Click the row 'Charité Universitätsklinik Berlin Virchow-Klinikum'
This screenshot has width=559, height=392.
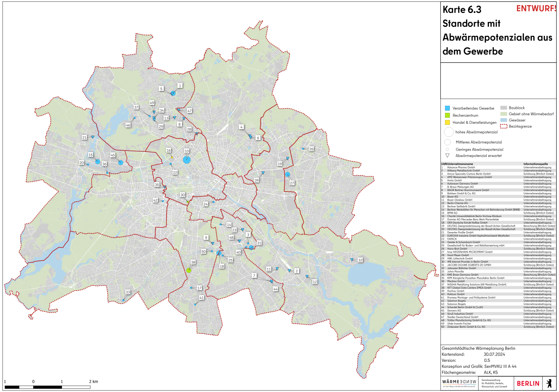[x=498, y=216]
